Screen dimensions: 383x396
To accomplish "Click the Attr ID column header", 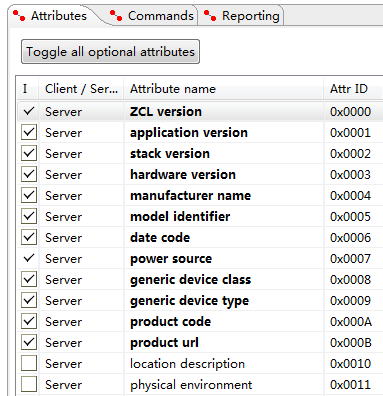I will click(353, 89).
